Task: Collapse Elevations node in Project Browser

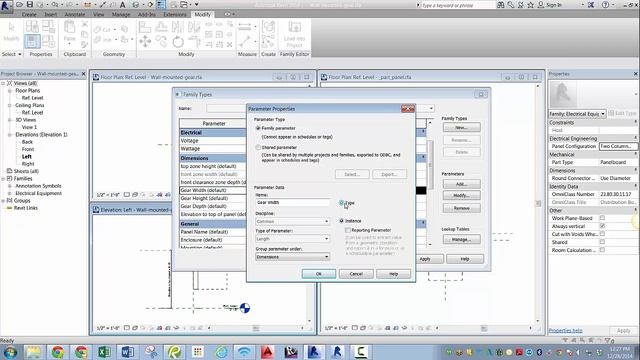Action: (9, 135)
